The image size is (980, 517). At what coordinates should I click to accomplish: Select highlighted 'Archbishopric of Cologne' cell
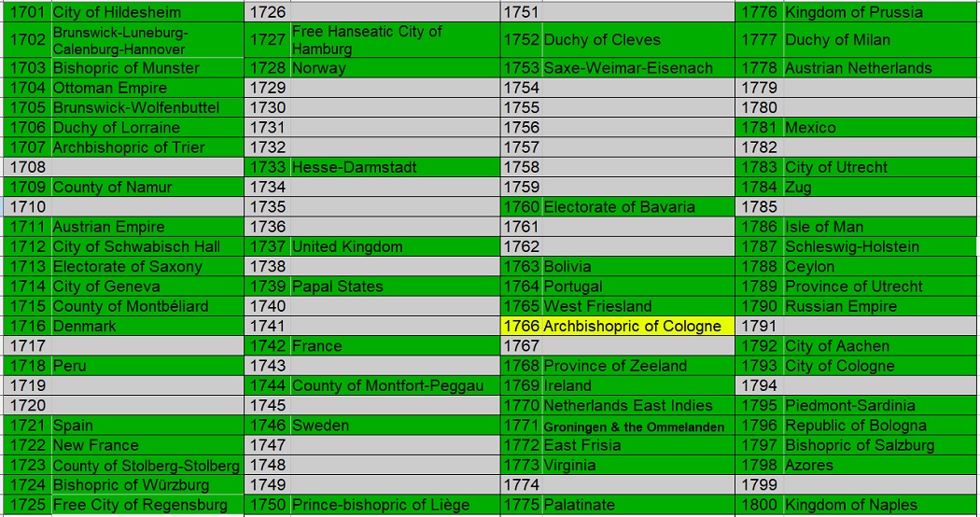tap(638, 327)
